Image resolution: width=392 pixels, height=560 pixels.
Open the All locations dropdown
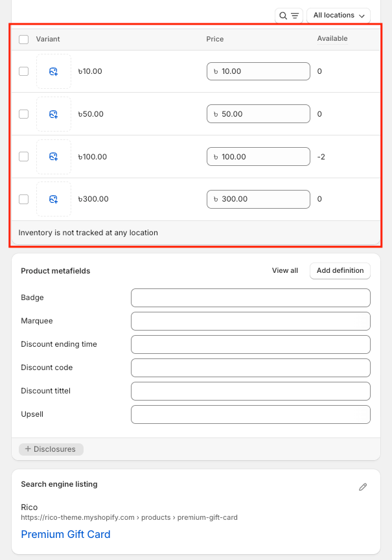point(338,16)
